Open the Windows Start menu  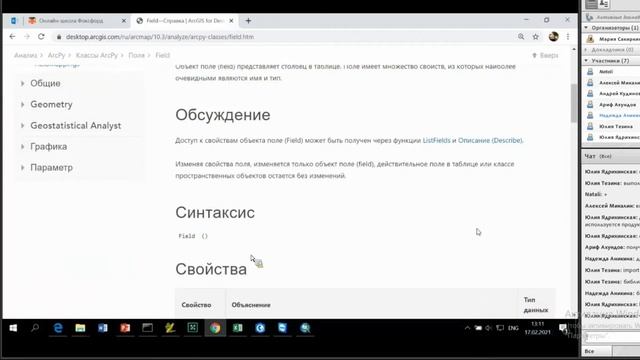(x=13, y=328)
